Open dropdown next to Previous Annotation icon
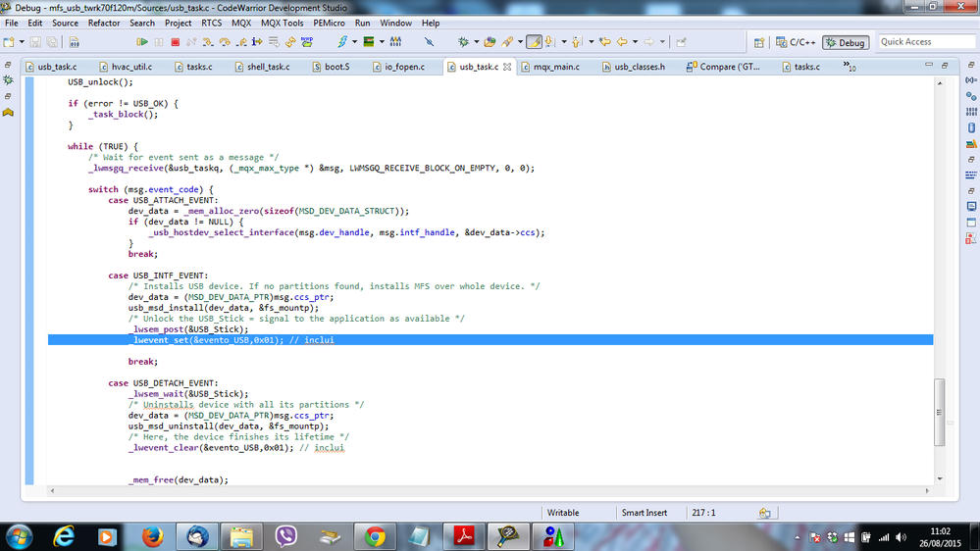 pos(591,42)
